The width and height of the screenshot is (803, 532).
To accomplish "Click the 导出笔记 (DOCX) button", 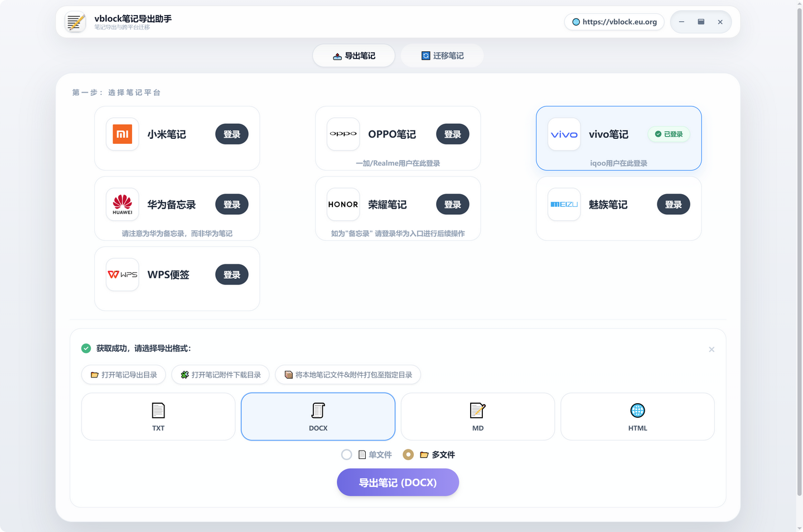I will (x=398, y=482).
